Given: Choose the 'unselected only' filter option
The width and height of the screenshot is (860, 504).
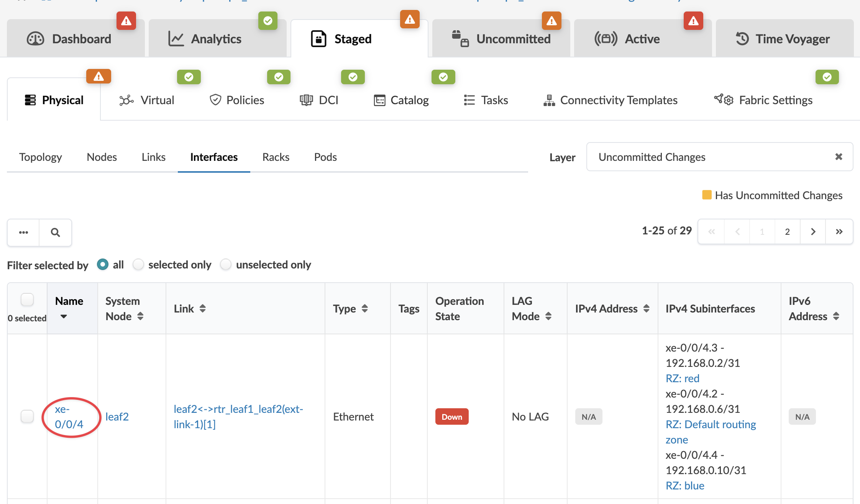Looking at the screenshot, I should 226,264.
